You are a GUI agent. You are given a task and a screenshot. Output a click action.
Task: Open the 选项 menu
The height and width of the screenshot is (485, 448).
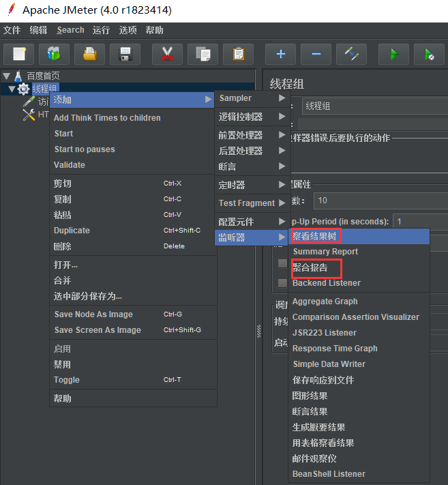click(128, 30)
